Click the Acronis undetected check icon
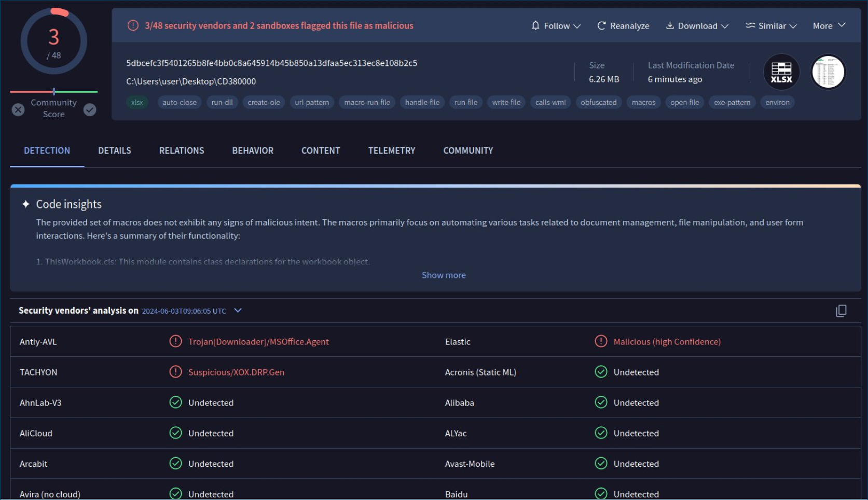Viewport: 868px width, 500px height. click(601, 372)
